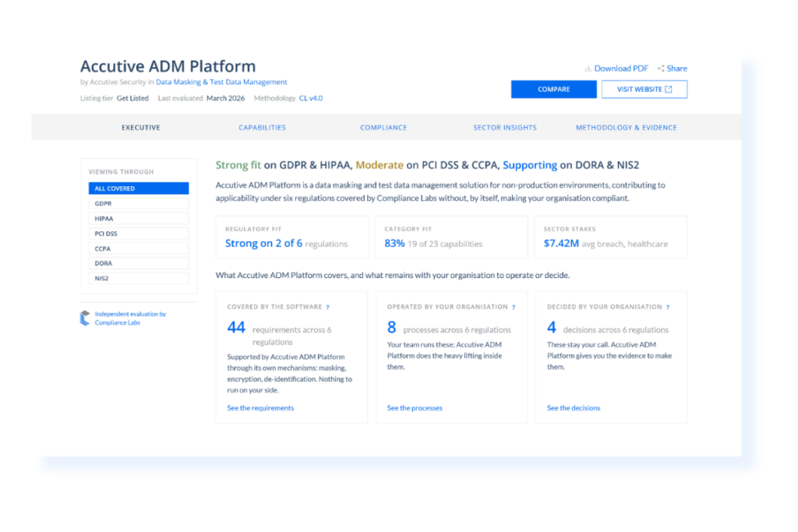Click the Compliance Labs logo icon

(x=85, y=318)
